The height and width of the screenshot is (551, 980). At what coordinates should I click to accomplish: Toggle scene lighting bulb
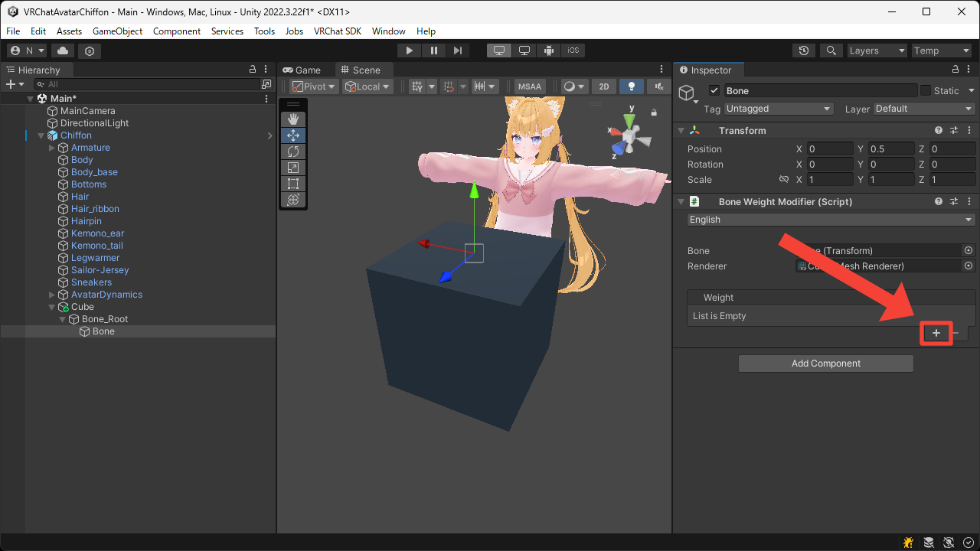632,86
